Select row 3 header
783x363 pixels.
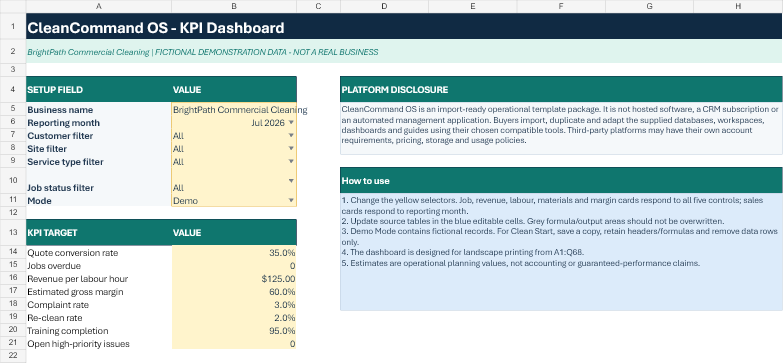pyautogui.click(x=13, y=69)
